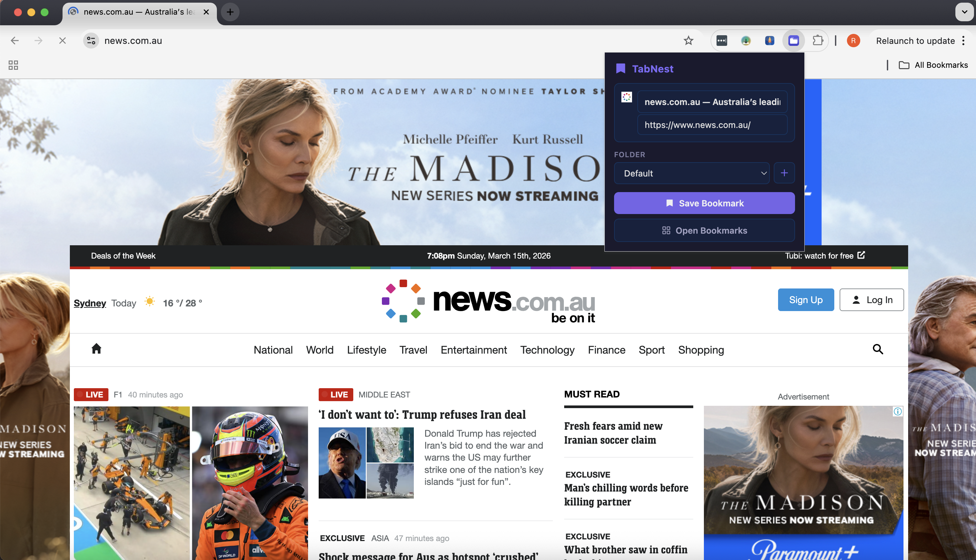The height and width of the screenshot is (560, 976).
Task: Click the tab groups grid icon below the back button
Action: [x=13, y=65]
